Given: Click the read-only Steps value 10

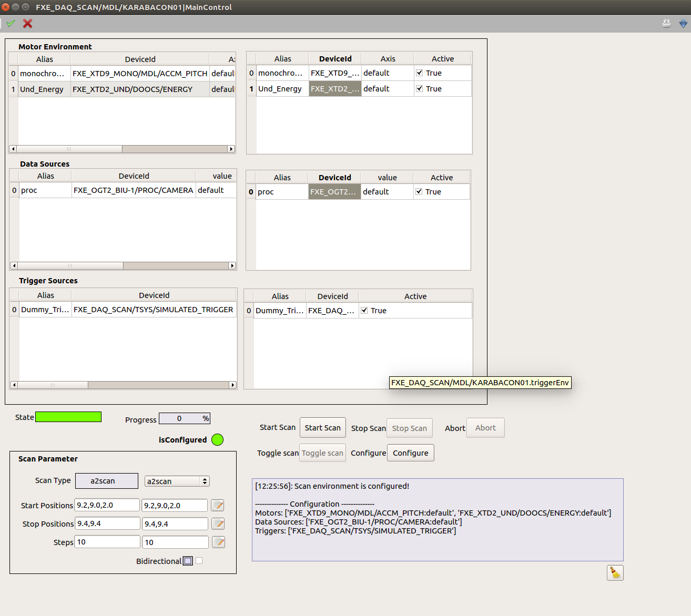Looking at the screenshot, I should tap(108, 542).
